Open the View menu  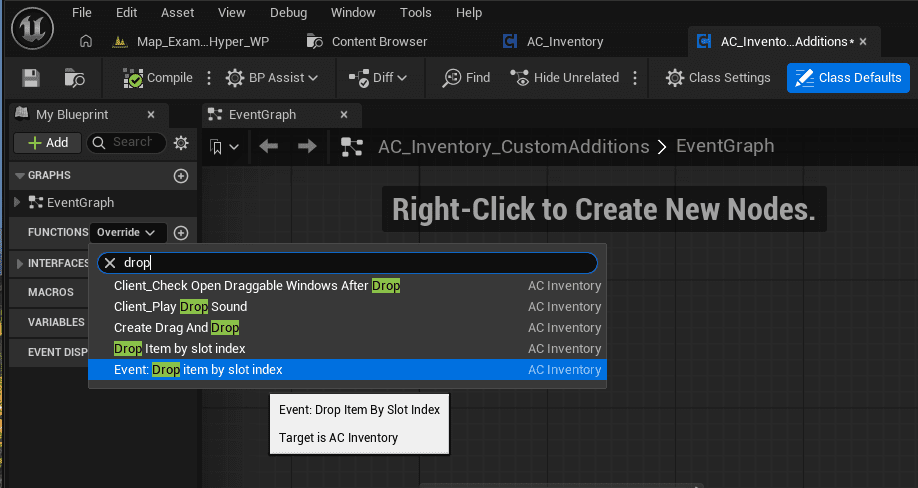[x=231, y=12]
